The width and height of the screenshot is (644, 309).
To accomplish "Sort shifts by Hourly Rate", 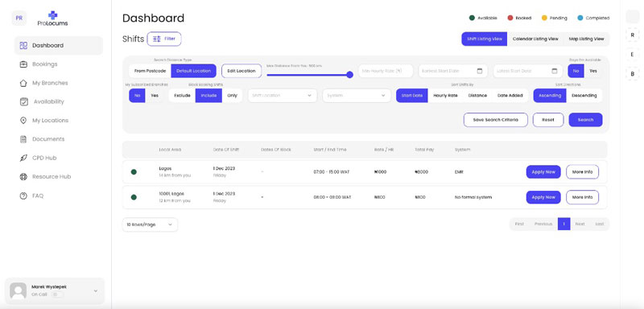I will coord(445,96).
